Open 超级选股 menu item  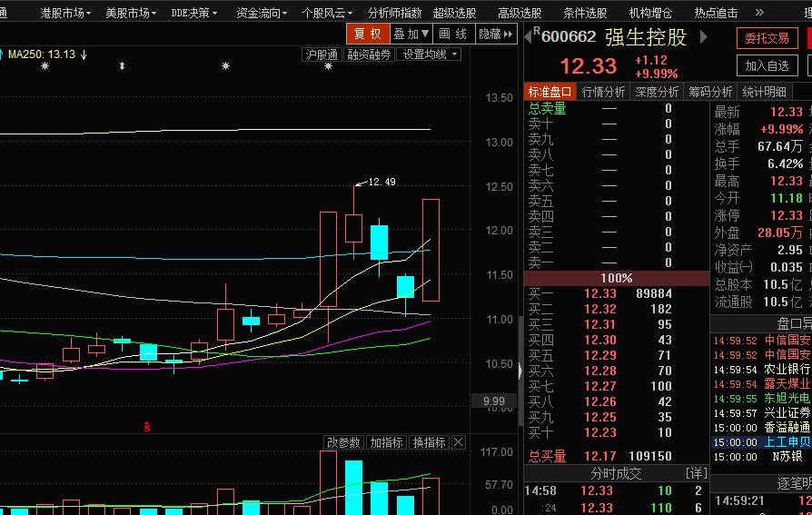click(x=455, y=13)
